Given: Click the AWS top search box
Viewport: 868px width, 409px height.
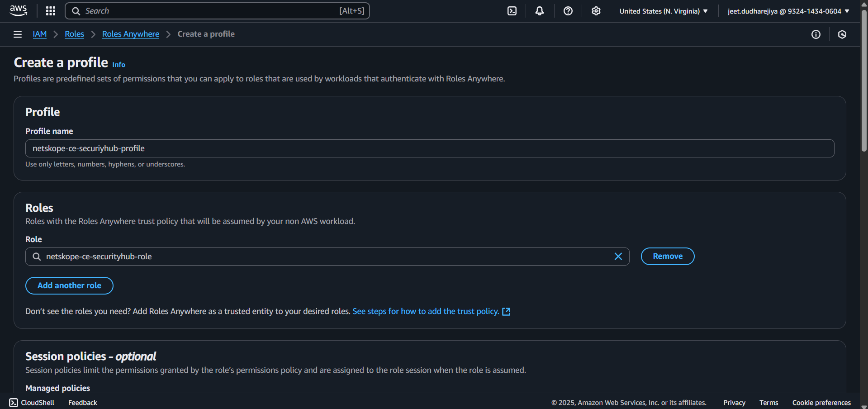Looking at the screenshot, I should point(217,11).
